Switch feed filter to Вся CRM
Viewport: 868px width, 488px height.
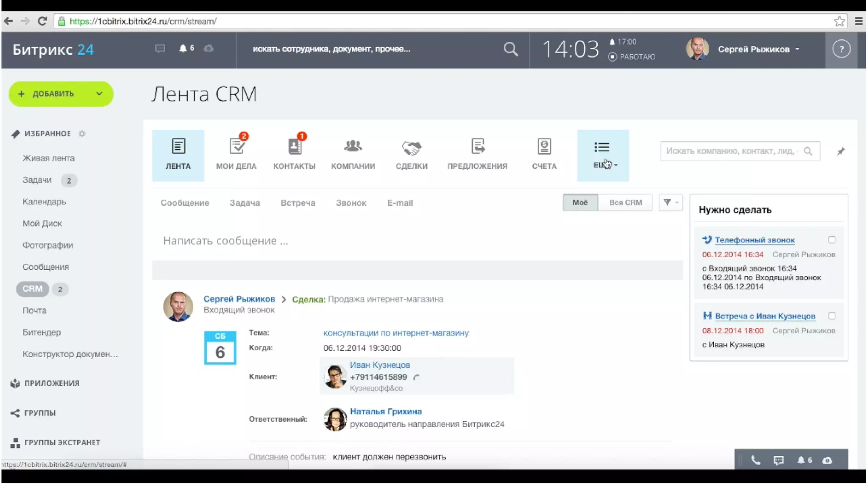coord(625,202)
